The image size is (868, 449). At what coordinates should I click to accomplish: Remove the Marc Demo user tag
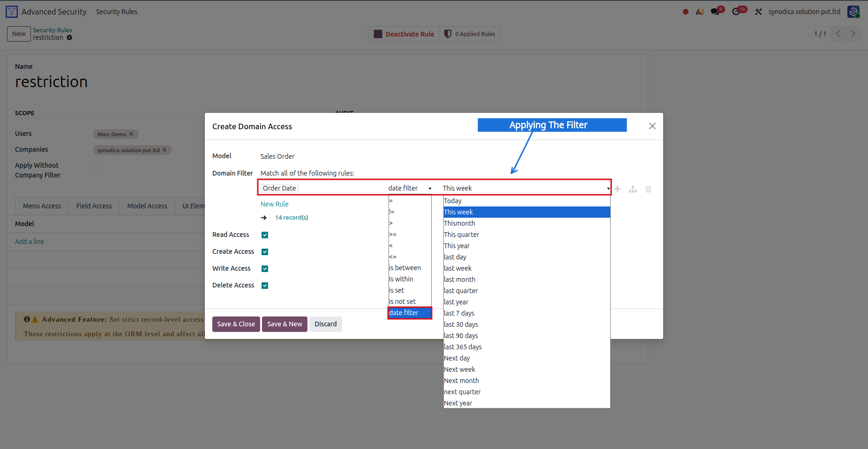click(131, 134)
